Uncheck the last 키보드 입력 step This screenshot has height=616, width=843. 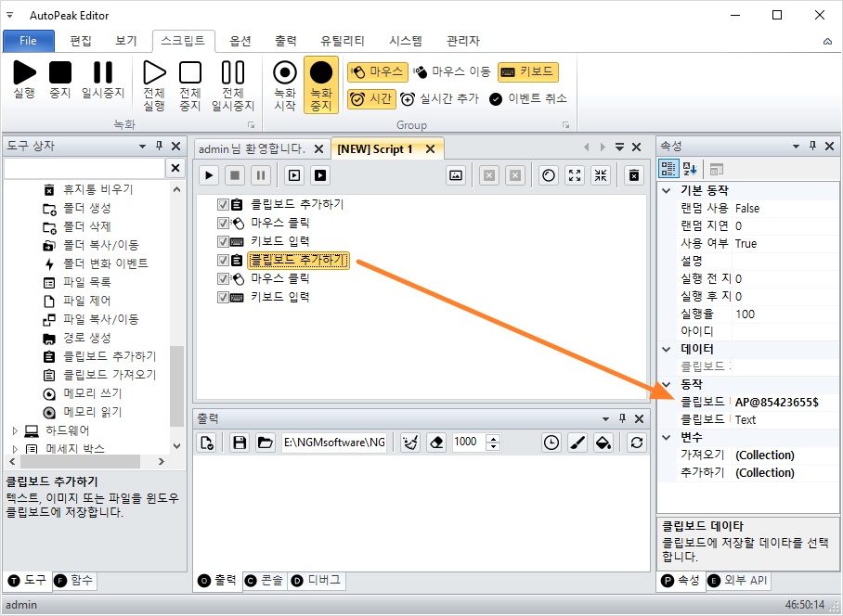[x=223, y=297]
